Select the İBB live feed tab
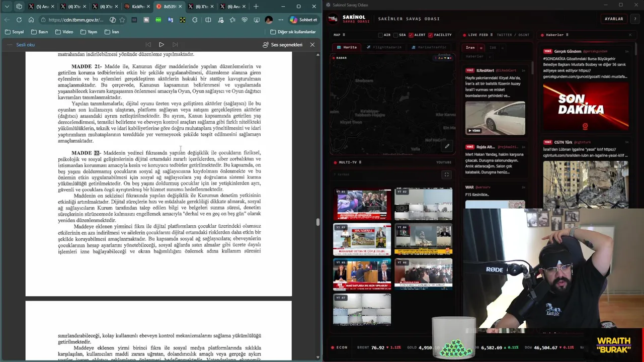This screenshot has height=362, width=644. 493,48
